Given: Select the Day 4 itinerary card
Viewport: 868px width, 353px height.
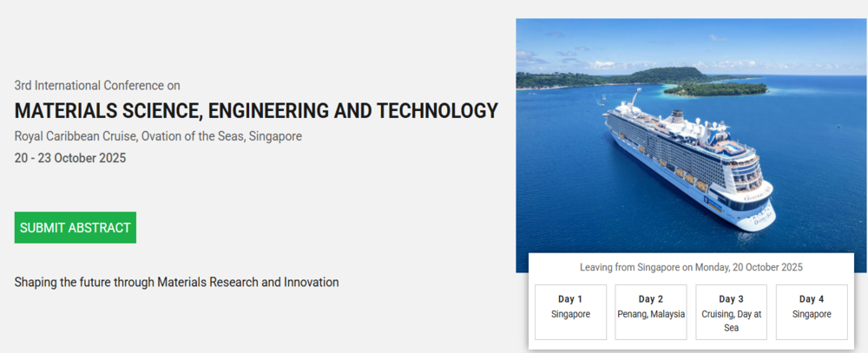Looking at the screenshot, I should [812, 312].
